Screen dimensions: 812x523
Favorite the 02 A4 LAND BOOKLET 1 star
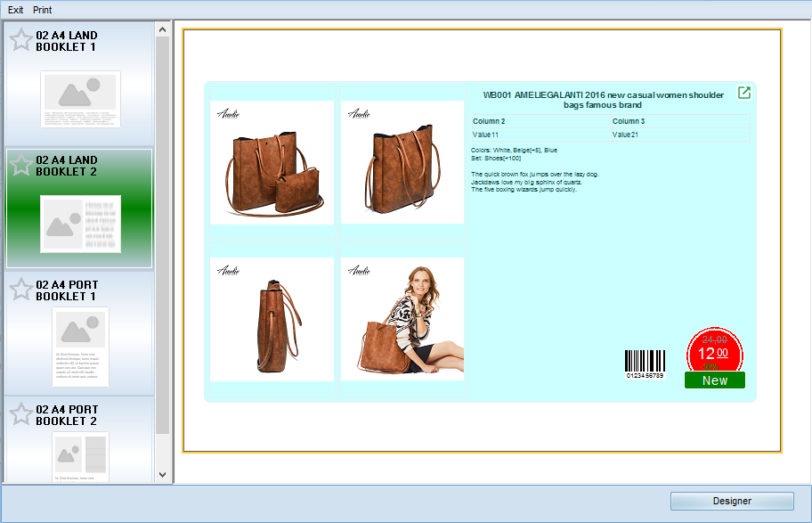20,40
